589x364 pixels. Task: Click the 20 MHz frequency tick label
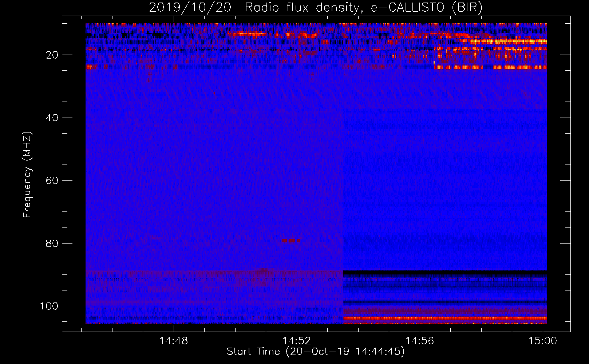point(52,55)
